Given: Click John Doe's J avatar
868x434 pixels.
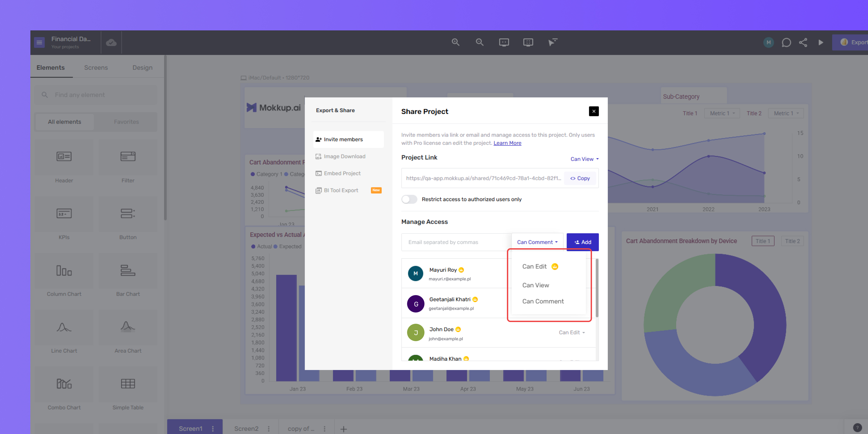Looking at the screenshot, I should coord(416,333).
